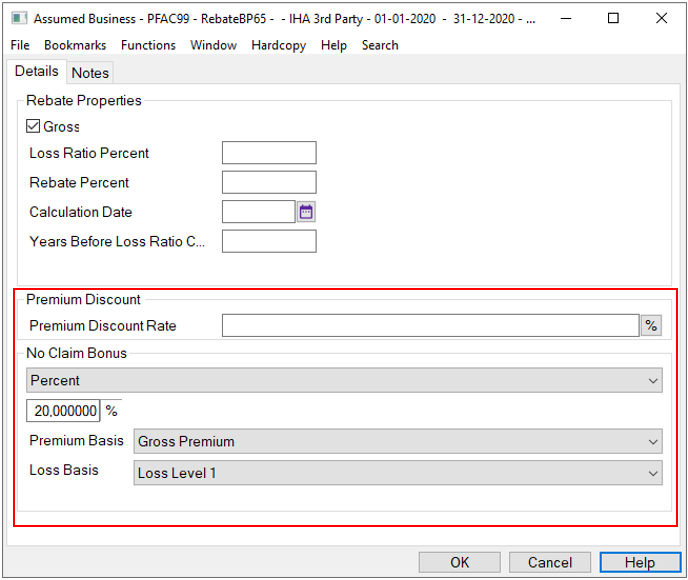This screenshot has height=580, width=688.
Task: Click the percent button beside Premium Discount Rate
Action: pyautogui.click(x=651, y=326)
